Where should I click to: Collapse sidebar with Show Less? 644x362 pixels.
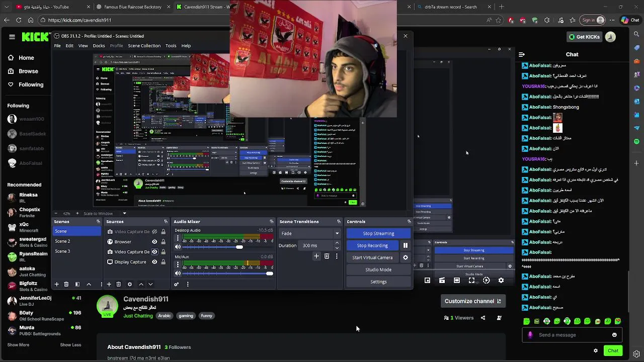click(70, 345)
